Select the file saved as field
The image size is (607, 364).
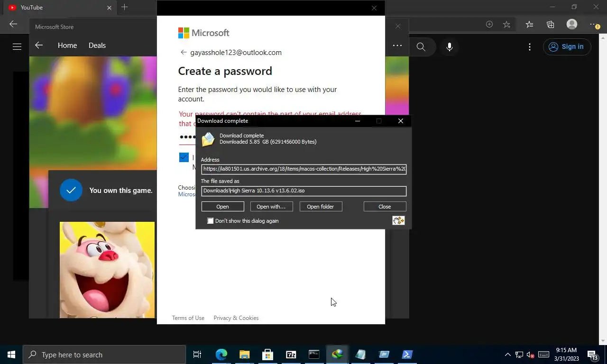pyautogui.click(x=303, y=191)
